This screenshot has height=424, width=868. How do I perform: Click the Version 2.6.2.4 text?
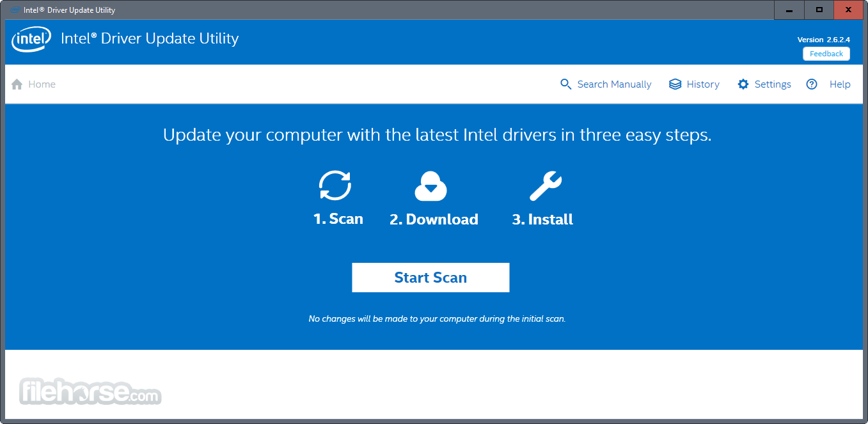click(823, 40)
